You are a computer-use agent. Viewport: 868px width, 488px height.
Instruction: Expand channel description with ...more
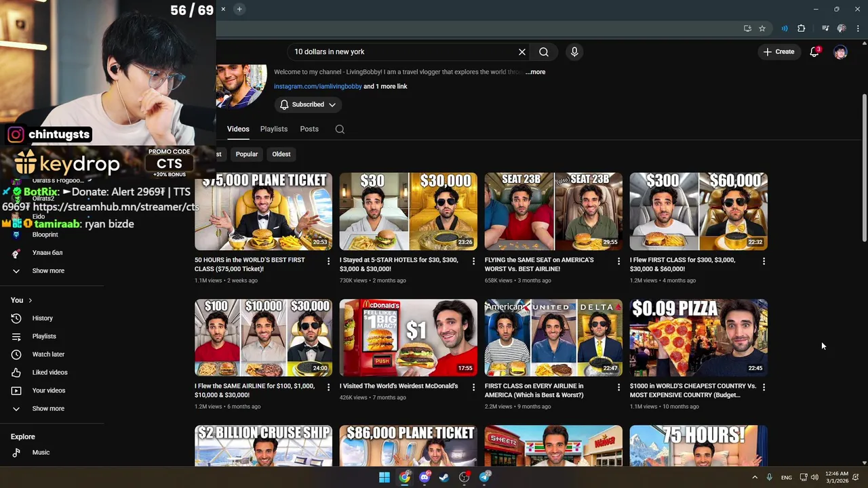[x=535, y=72]
